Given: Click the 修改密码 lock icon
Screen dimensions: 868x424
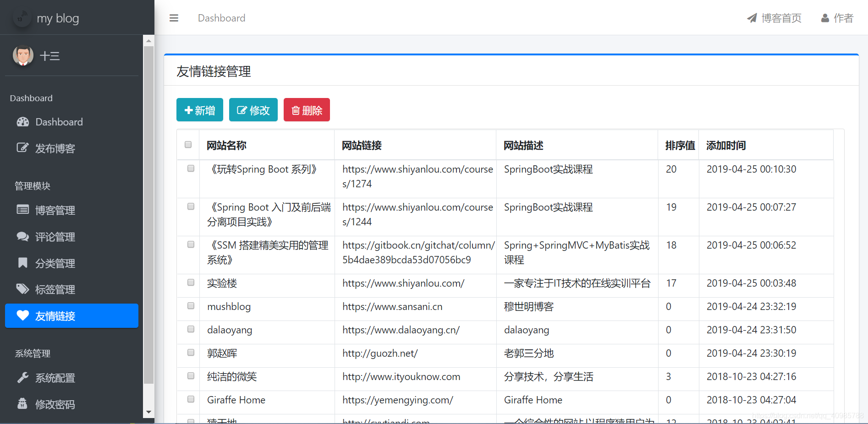Looking at the screenshot, I should [22, 403].
